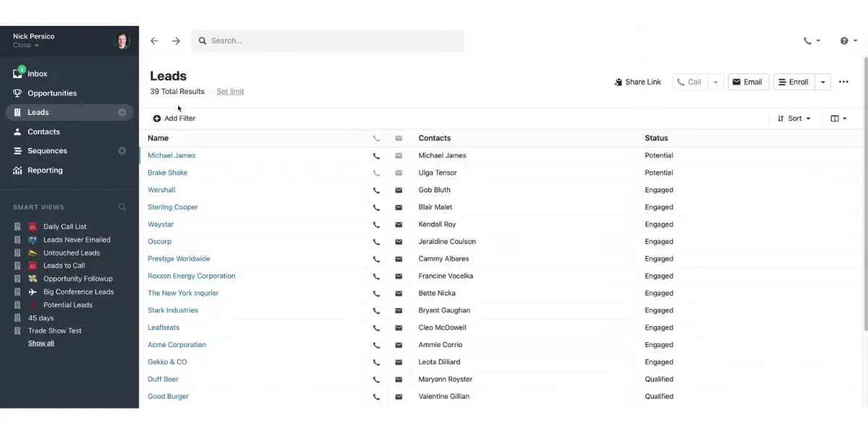Click the Call button

689,82
